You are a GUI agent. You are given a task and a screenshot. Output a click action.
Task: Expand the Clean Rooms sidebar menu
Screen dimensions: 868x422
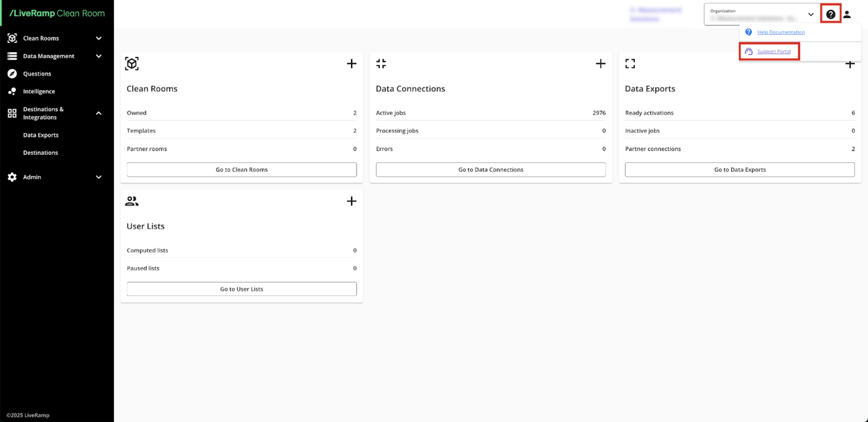coord(98,38)
